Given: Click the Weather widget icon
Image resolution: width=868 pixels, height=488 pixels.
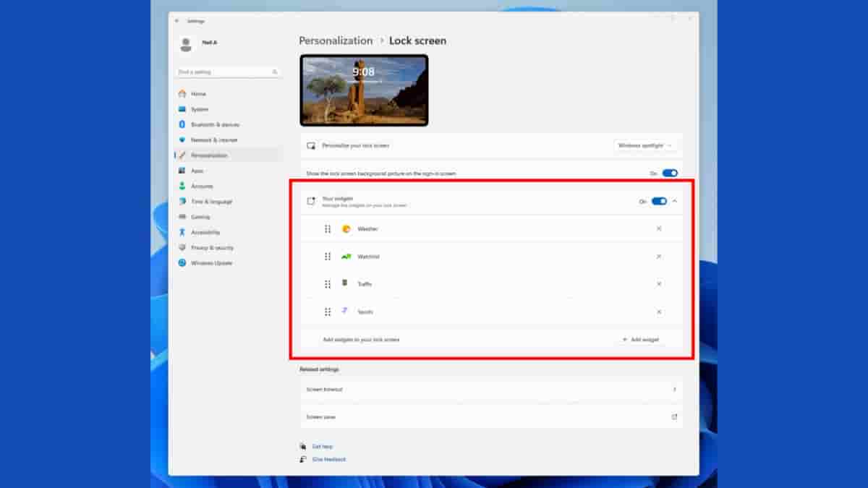Looking at the screenshot, I should pos(346,229).
